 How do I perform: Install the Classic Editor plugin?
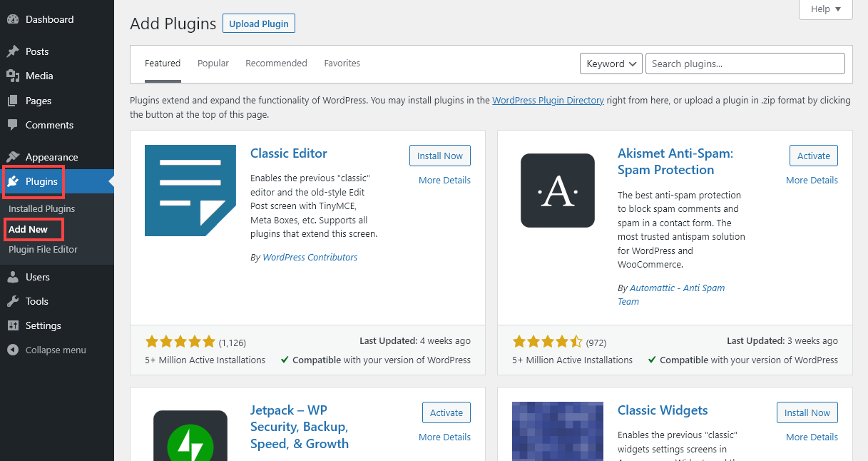pos(439,156)
